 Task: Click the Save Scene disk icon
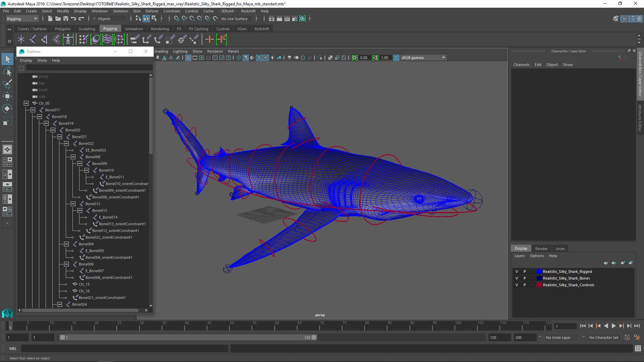click(66, 19)
